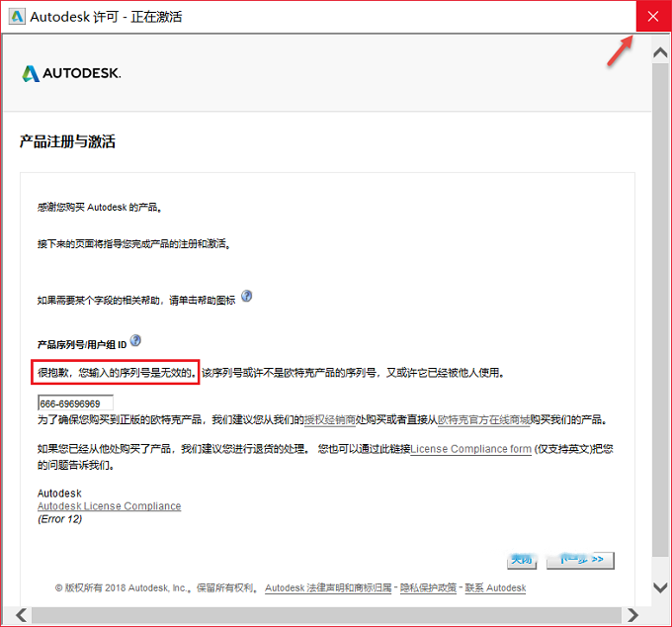The image size is (672, 627).
Task: Click the 关闭 button
Action: coord(522,560)
